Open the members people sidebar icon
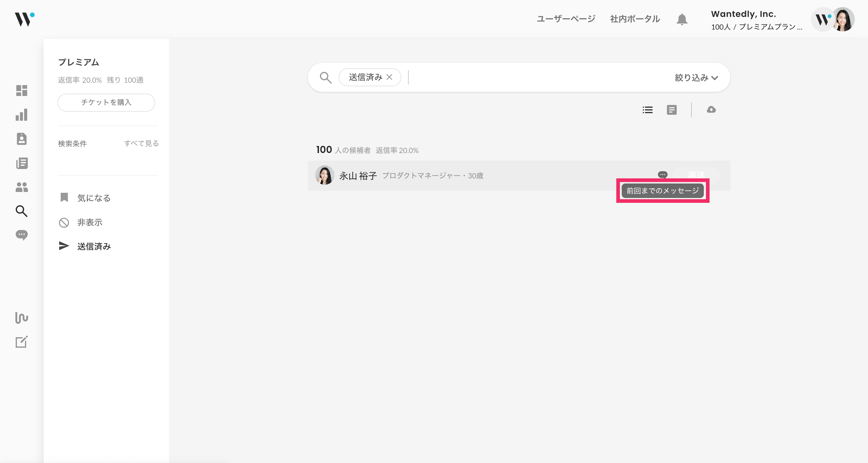The width and height of the screenshot is (868, 463). pyautogui.click(x=21, y=187)
